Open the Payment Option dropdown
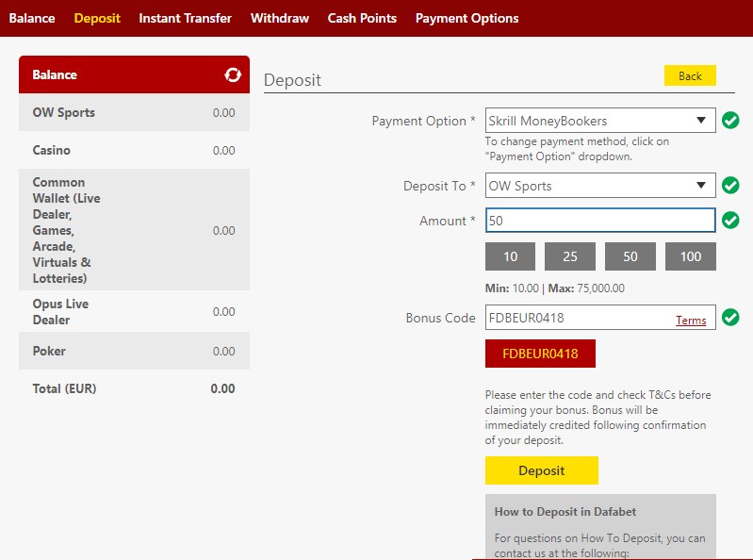Image resolution: width=753 pixels, height=560 pixels. point(599,121)
